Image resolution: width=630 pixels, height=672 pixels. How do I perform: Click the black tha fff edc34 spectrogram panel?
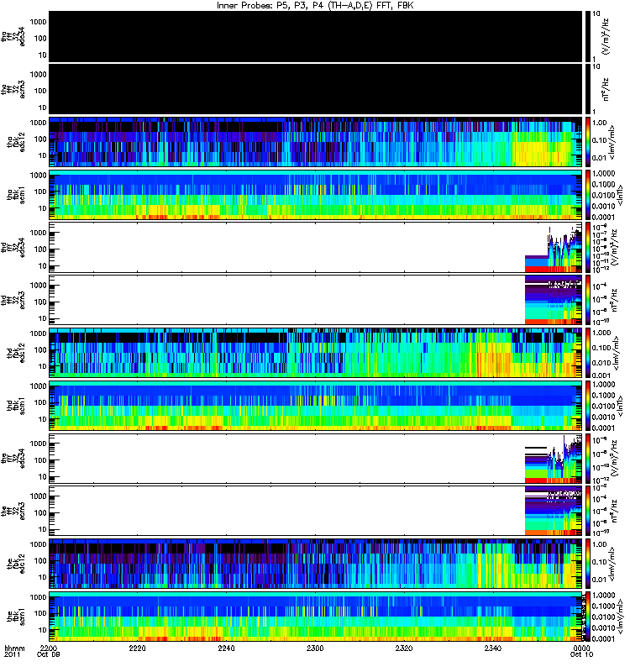[x=316, y=36]
